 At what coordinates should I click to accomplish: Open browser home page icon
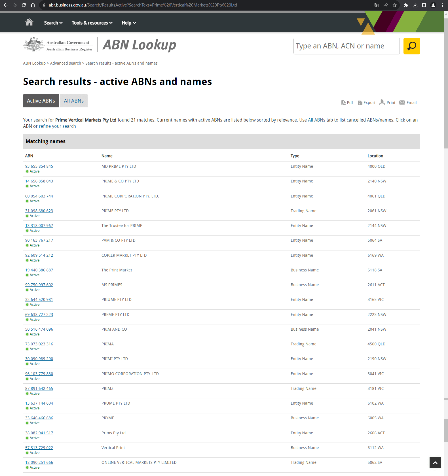pos(33,5)
